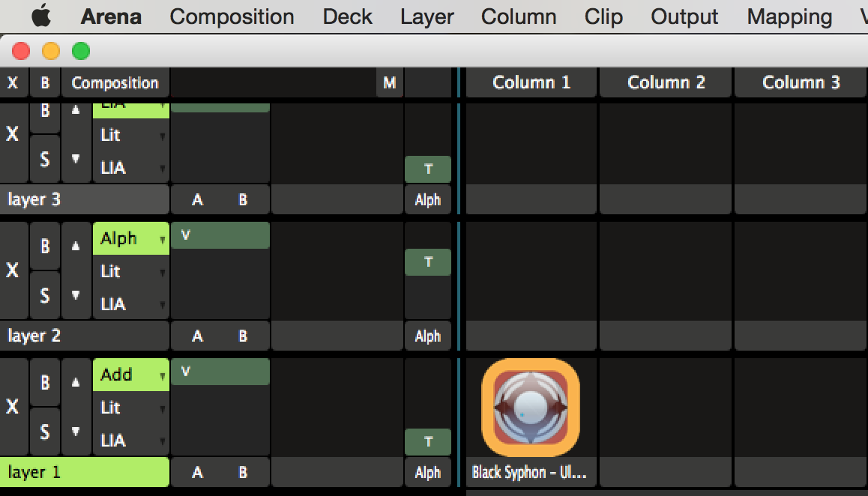Image resolution: width=868 pixels, height=496 pixels.
Task: Select the layer 3 name label
Action: [x=84, y=200]
